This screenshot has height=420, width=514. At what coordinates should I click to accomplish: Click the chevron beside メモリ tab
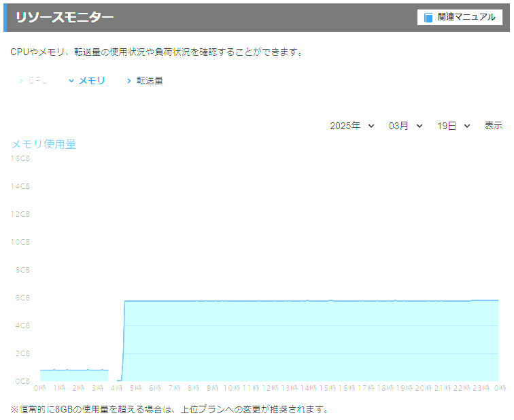[x=71, y=81]
